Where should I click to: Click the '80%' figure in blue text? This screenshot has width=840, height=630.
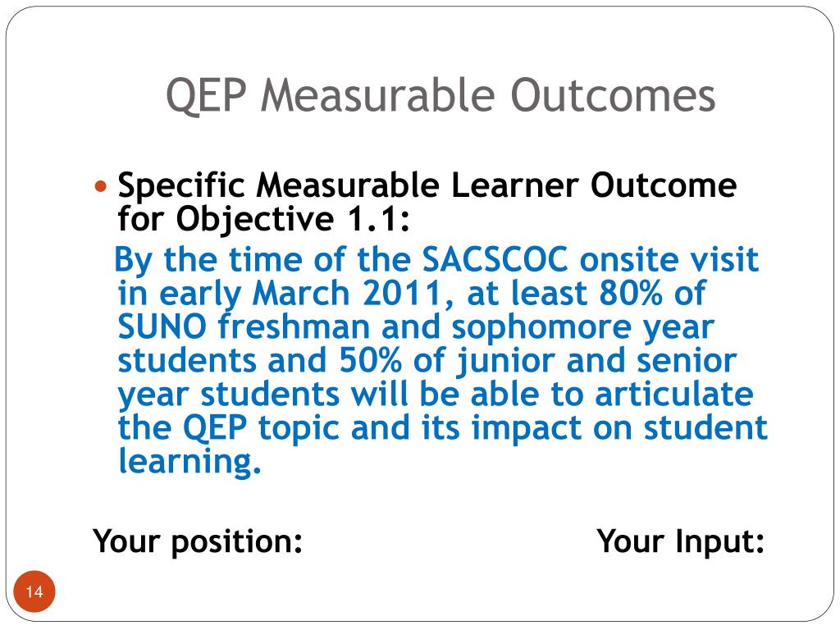pyautogui.click(x=630, y=294)
